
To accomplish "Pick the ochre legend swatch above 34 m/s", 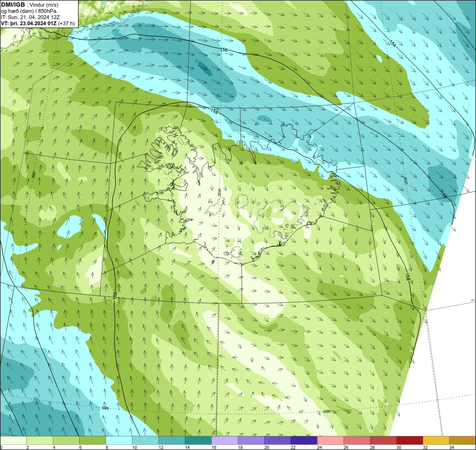I will coord(462,440).
